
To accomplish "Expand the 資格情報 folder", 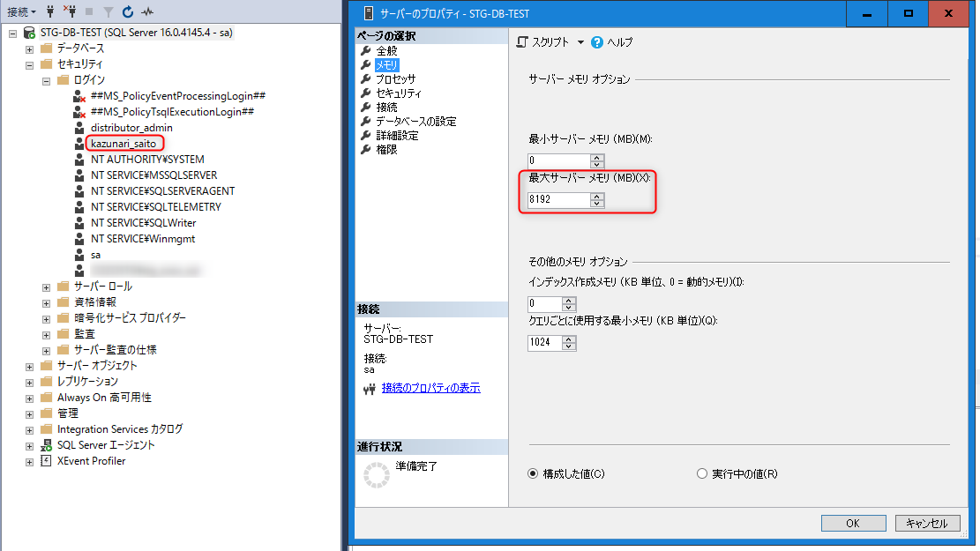I will 46,303.
